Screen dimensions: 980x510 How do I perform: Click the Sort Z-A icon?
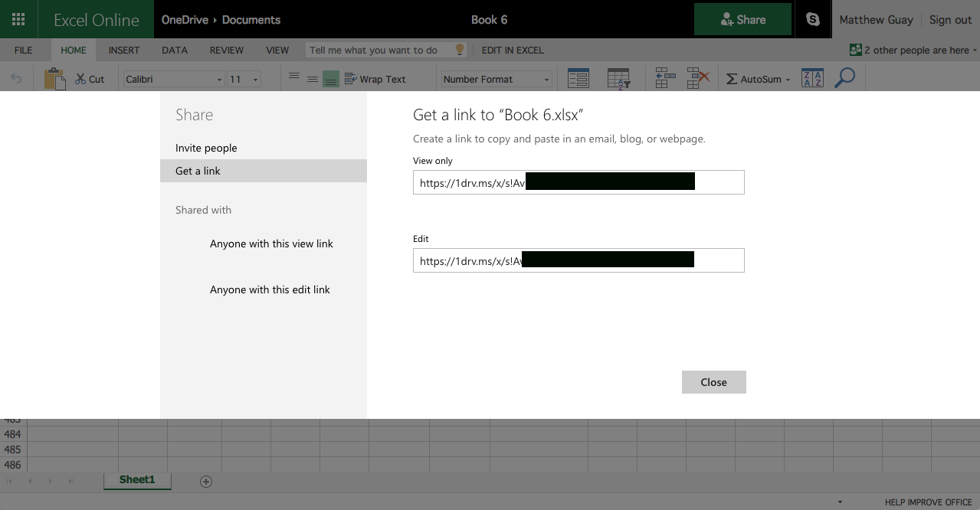812,78
